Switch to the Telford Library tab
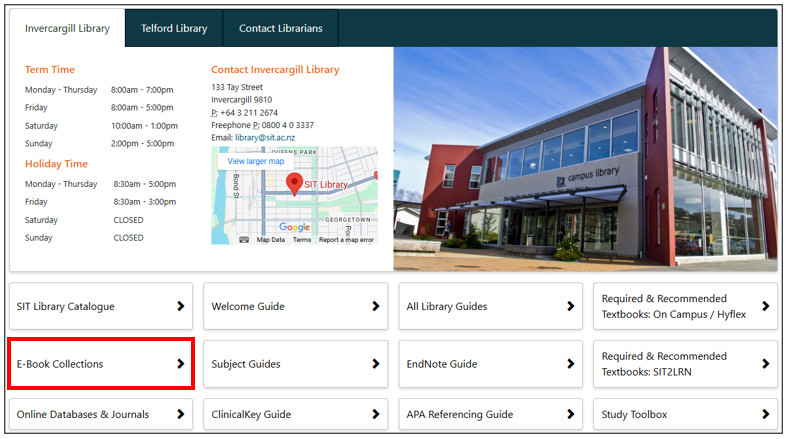Image resolution: width=787 pixels, height=439 pixels. [174, 28]
